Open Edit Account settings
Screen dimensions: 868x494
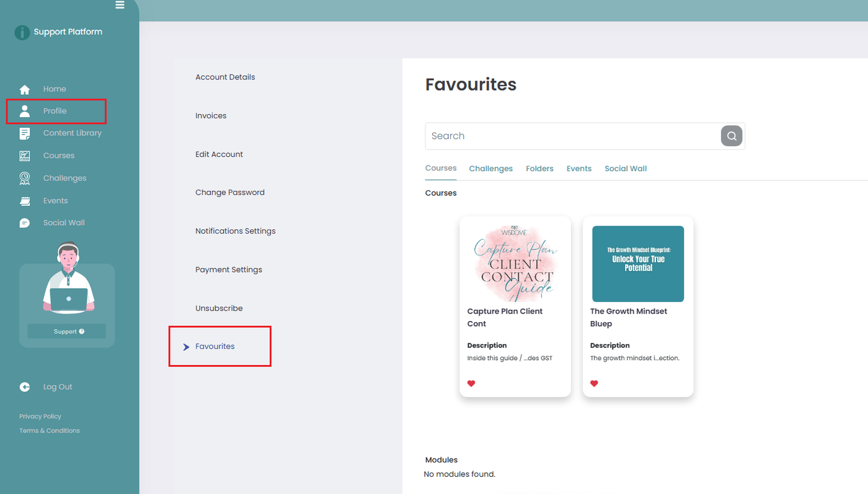click(x=219, y=154)
